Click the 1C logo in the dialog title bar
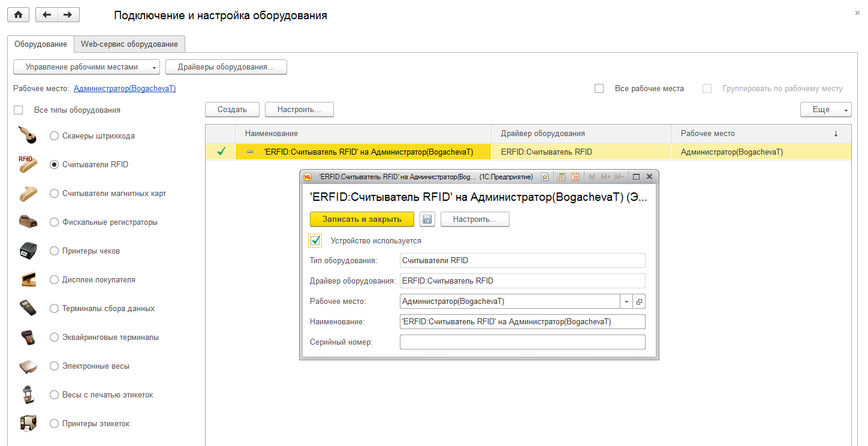This screenshot has height=446, width=868. (x=308, y=177)
